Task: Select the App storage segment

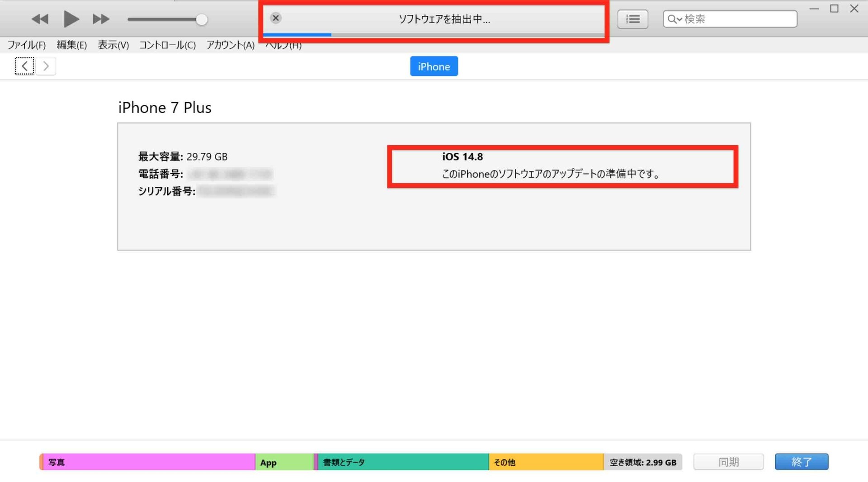Action: pos(284,462)
